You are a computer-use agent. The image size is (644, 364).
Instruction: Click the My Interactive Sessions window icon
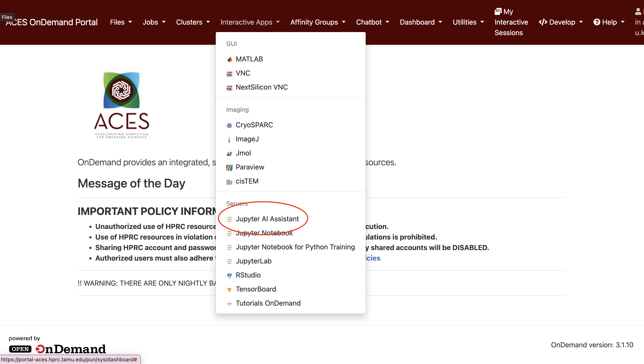coord(498,11)
